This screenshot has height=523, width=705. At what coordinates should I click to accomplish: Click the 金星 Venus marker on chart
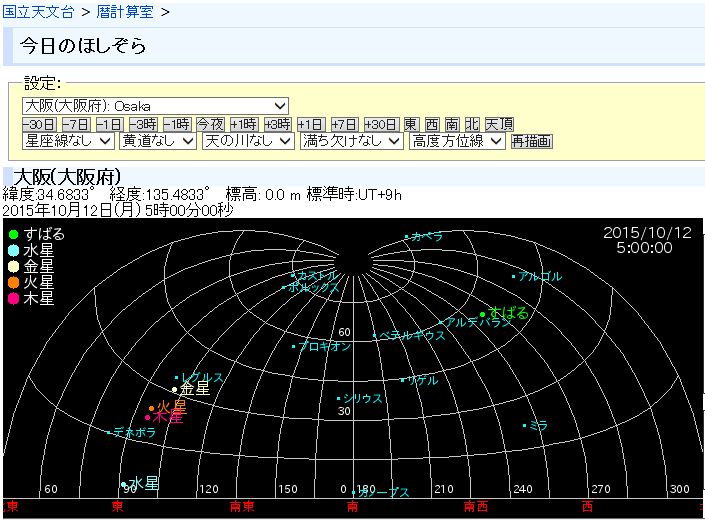pyautogui.click(x=174, y=389)
